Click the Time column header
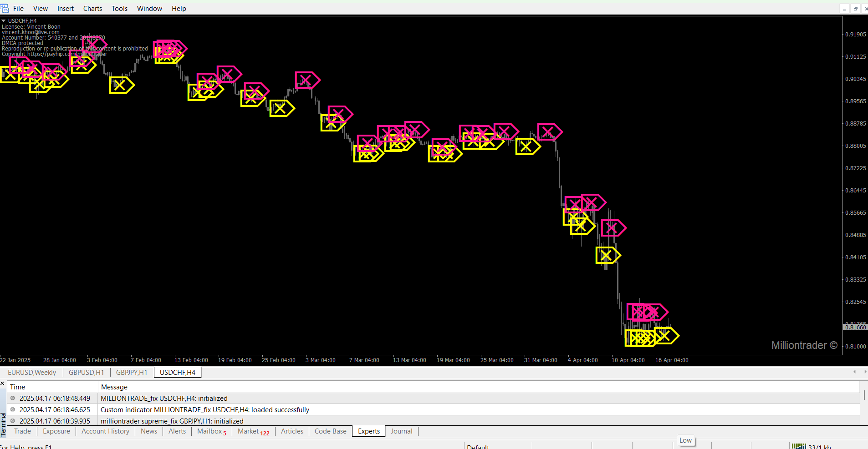Viewport: 868px width, 449px height. (18, 387)
